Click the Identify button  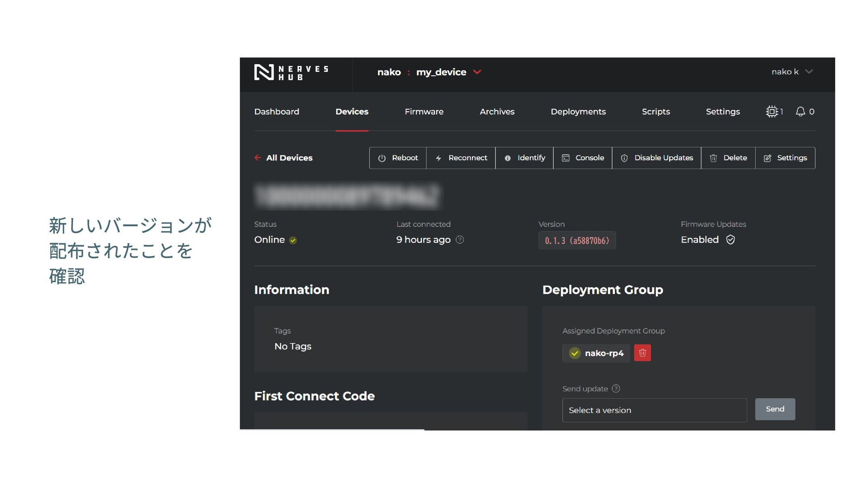click(524, 158)
